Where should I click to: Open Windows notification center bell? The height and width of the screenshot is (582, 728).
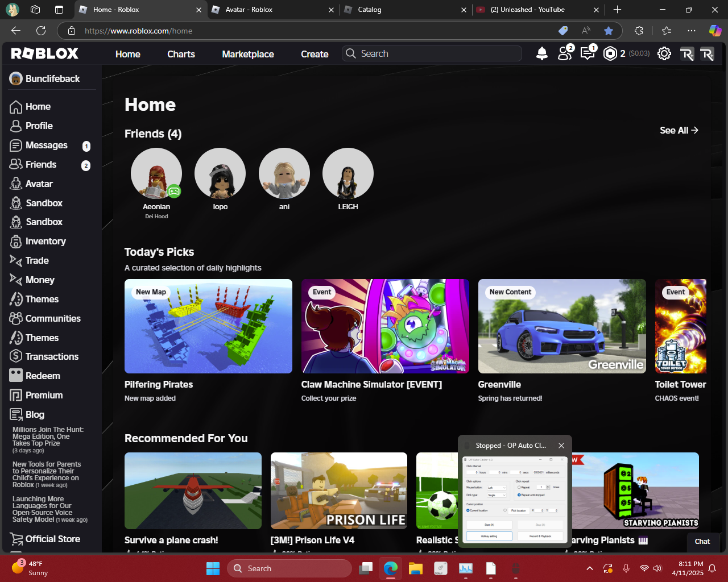click(x=712, y=568)
